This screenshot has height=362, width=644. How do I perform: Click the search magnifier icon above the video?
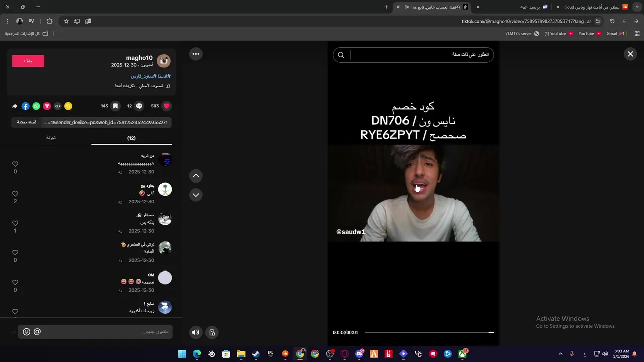(x=341, y=55)
